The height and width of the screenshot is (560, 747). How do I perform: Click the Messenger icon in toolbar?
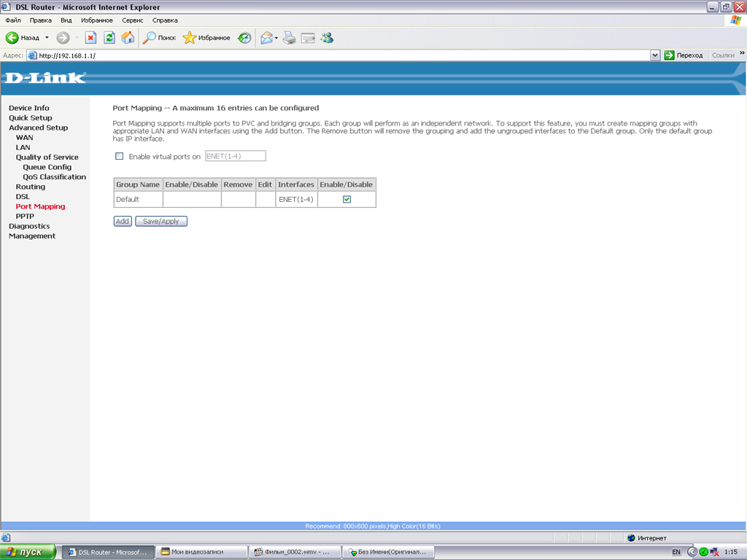click(x=327, y=38)
